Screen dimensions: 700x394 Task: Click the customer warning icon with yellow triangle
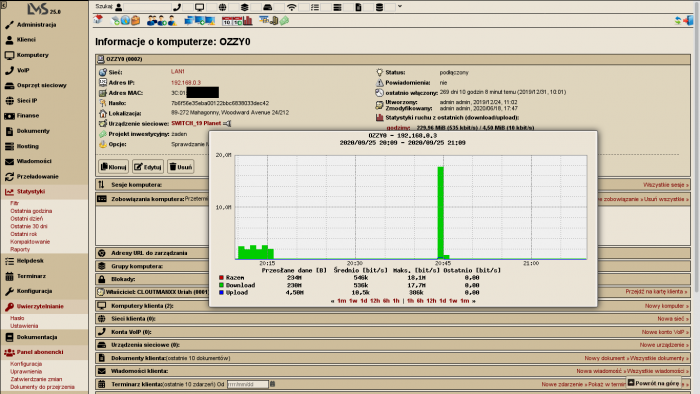tap(172, 20)
